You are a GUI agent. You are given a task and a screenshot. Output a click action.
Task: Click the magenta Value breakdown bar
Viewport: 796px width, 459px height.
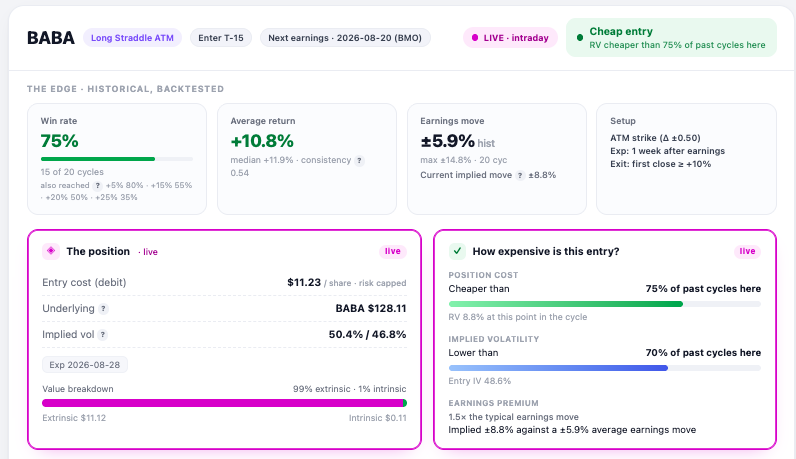224,403
